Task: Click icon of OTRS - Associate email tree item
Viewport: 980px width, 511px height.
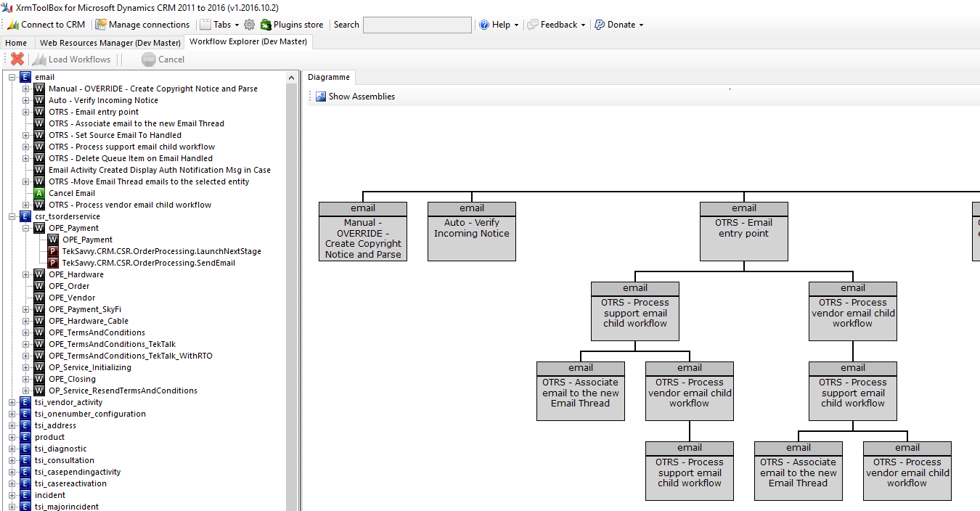Action: (x=39, y=123)
